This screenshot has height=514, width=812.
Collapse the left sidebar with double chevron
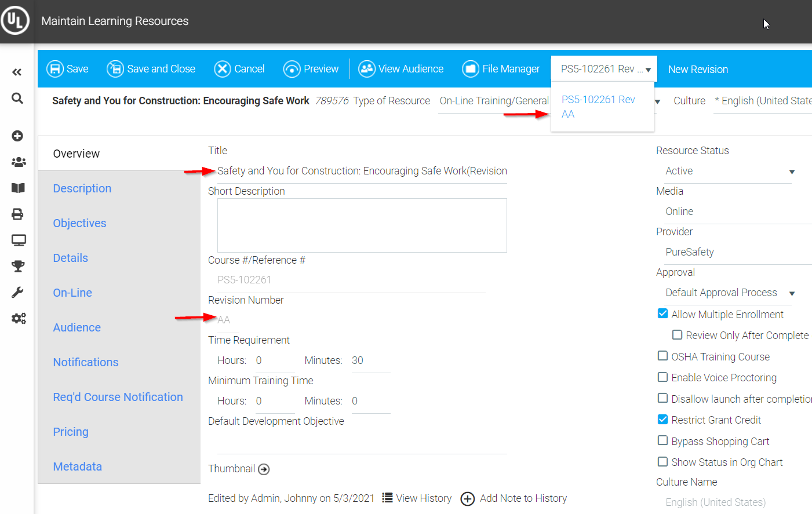pyautogui.click(x=17, y=72)
